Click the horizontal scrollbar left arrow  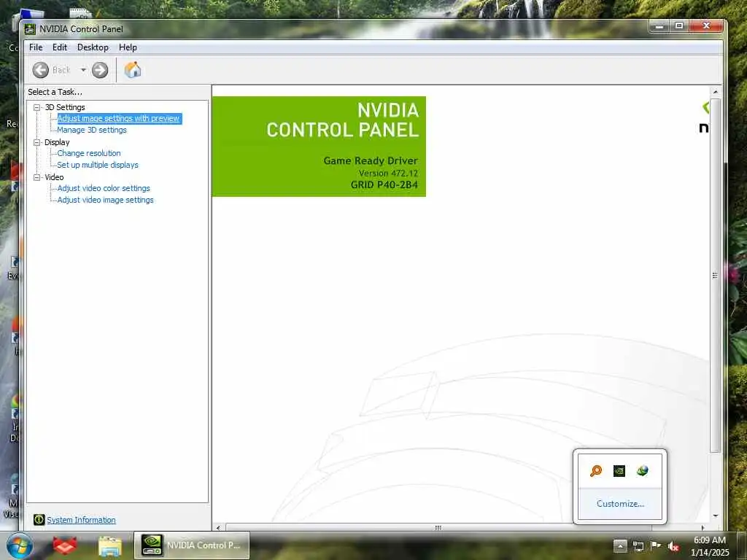click(218, 528)
